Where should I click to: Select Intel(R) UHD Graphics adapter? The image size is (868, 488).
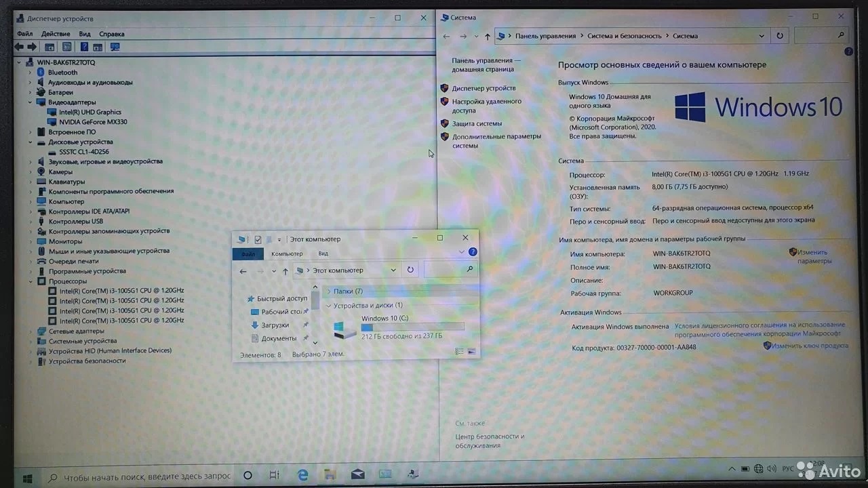click(x=90, y=112)
